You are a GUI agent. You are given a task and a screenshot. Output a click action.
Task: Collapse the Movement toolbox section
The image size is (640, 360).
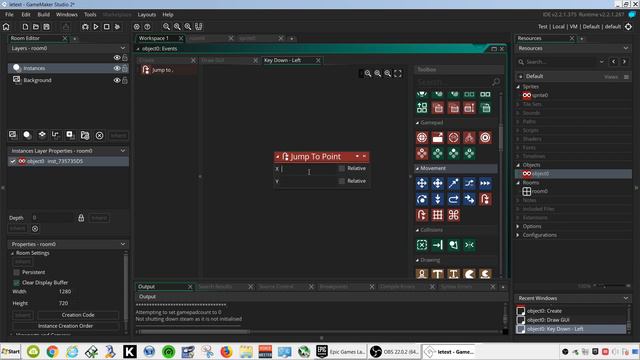click(417, 168)
